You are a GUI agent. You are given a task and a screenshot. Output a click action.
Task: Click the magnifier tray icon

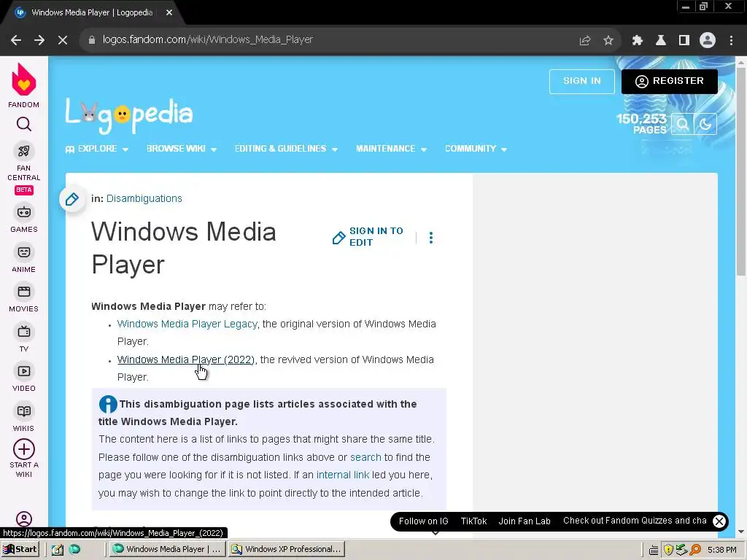[x=695, y=550]
